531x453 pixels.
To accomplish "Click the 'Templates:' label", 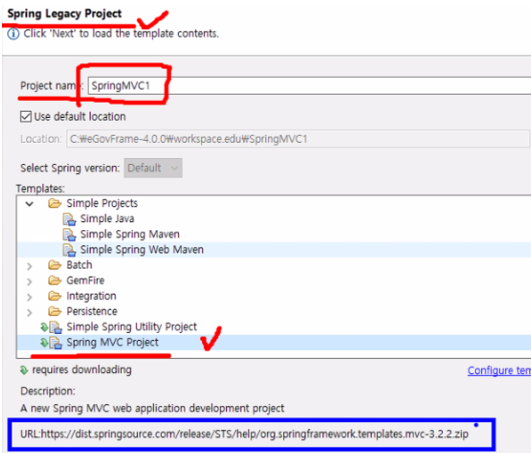I will (40, 188).
